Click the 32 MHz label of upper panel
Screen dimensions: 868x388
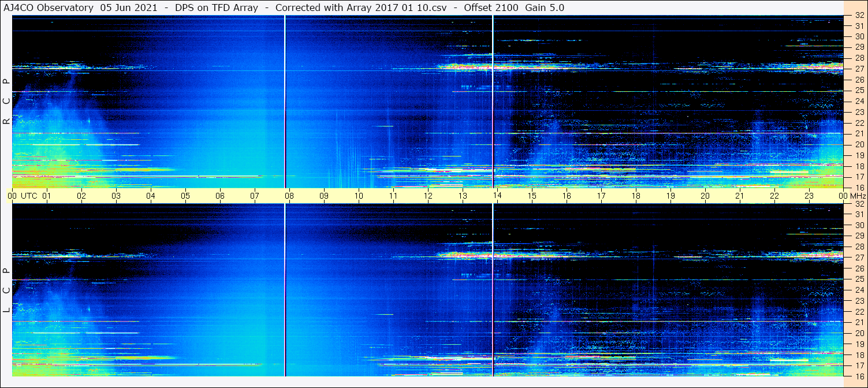coord(859,16)
